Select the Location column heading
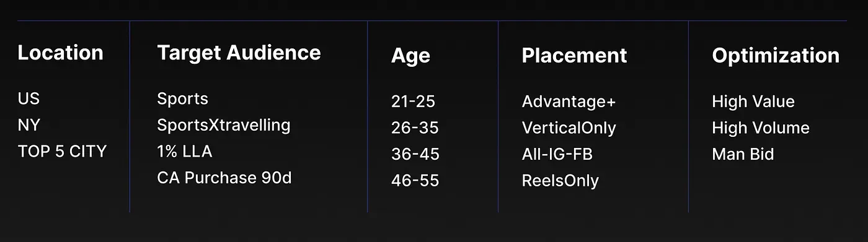The height and width of the screenshot is (242, 868). coord(60,53)
